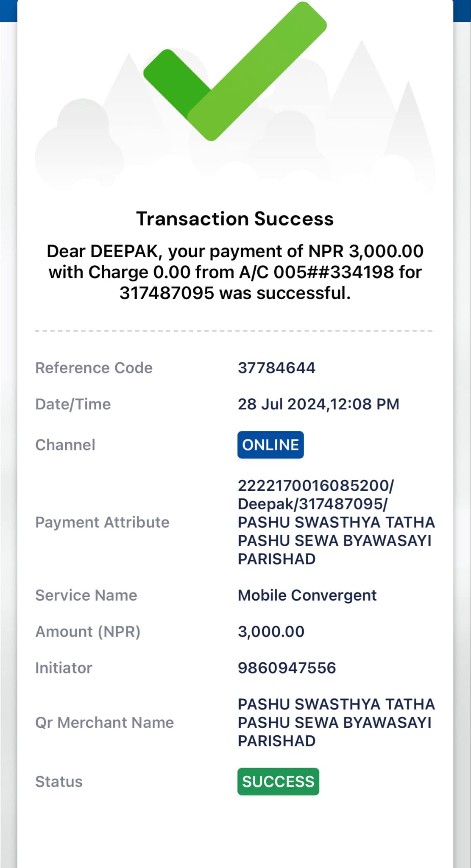Click the Mobile Convergent service name

[x=307, y=595]
